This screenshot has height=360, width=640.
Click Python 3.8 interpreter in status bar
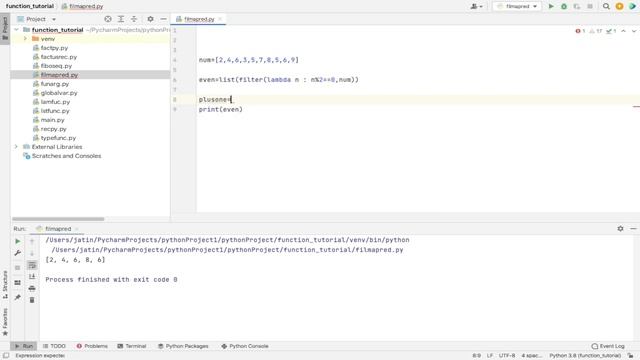coord(585,356)
